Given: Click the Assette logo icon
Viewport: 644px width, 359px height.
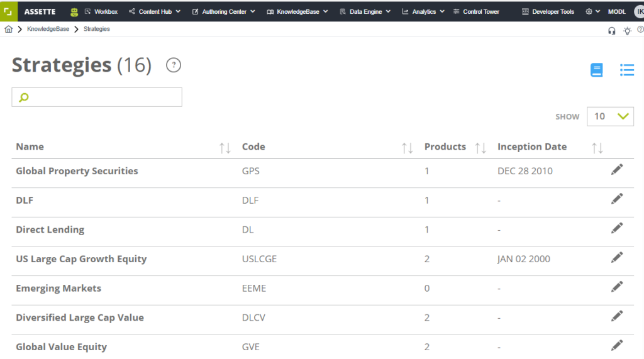Looking at the screenshot, I should pos(8,11).
